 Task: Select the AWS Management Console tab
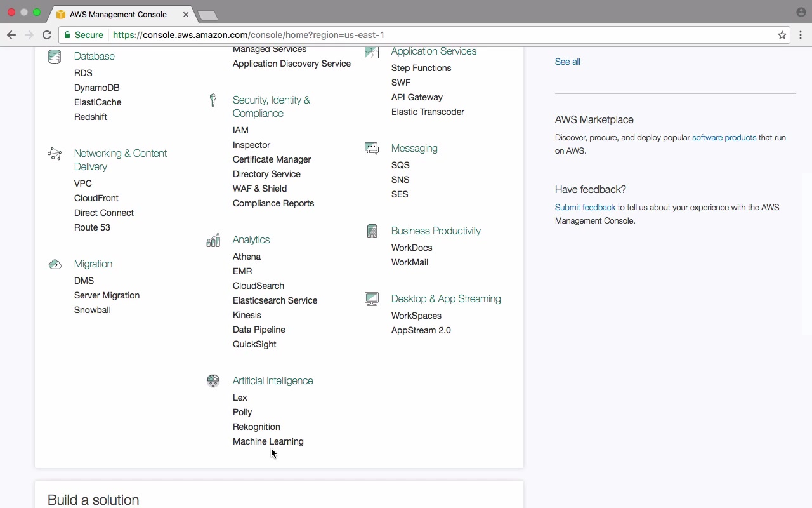[x=118, y=14]
